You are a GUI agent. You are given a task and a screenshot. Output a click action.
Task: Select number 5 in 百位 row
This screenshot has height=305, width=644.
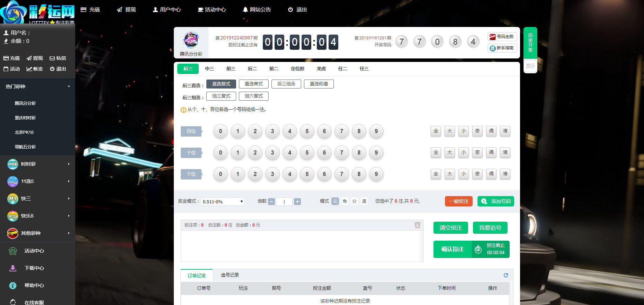(307, 131)
